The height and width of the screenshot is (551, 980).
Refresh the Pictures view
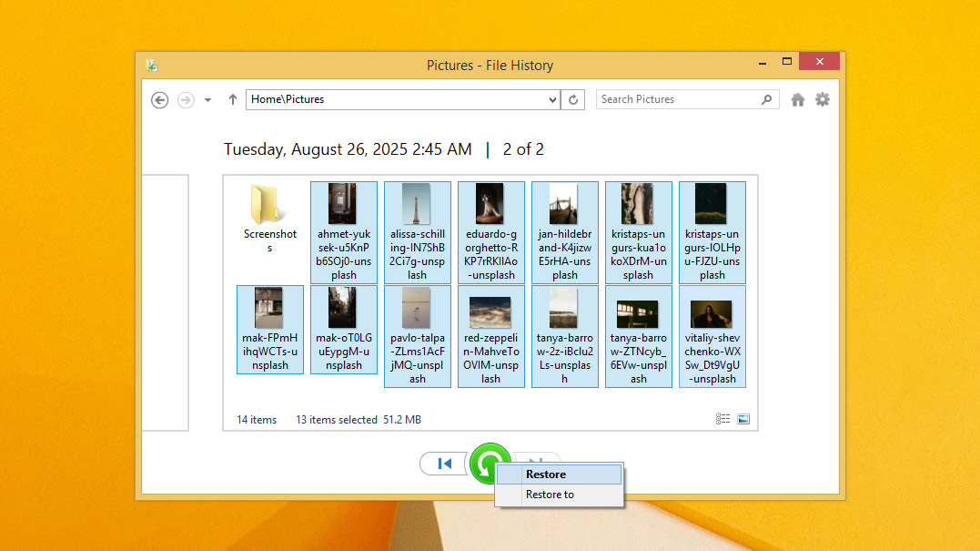573,99
